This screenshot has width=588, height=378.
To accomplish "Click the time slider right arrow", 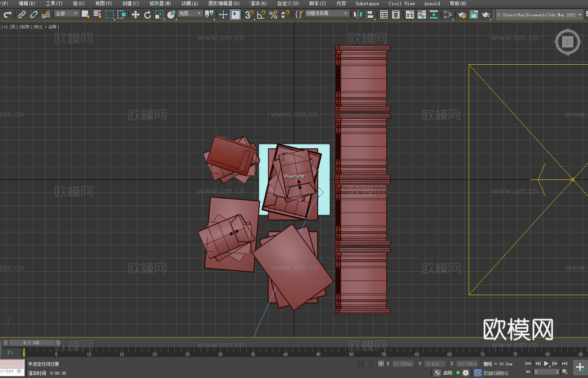I will 58,343.
